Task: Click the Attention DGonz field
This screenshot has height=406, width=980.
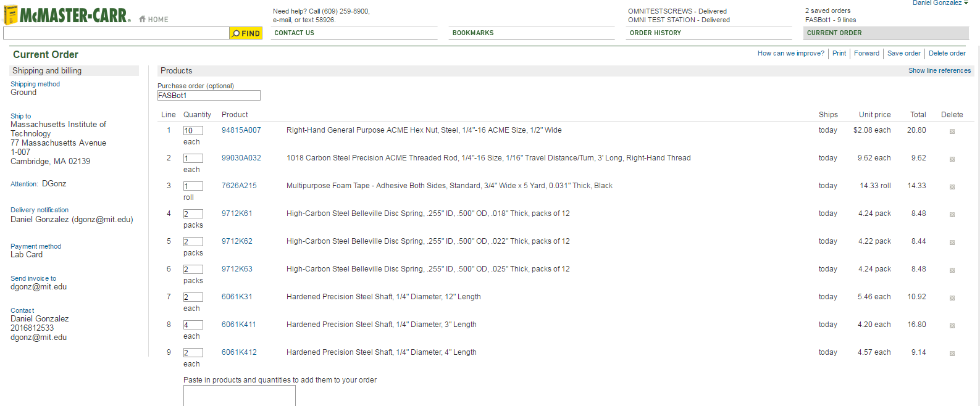Action: [x=54, y=183]
